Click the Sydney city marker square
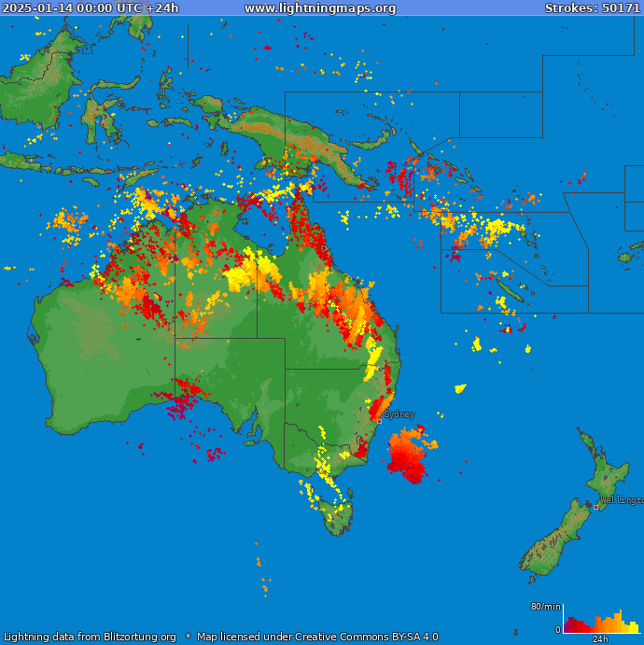Image resolution: width=644 pixels, height=645 pixels. [x=379, y=421]
